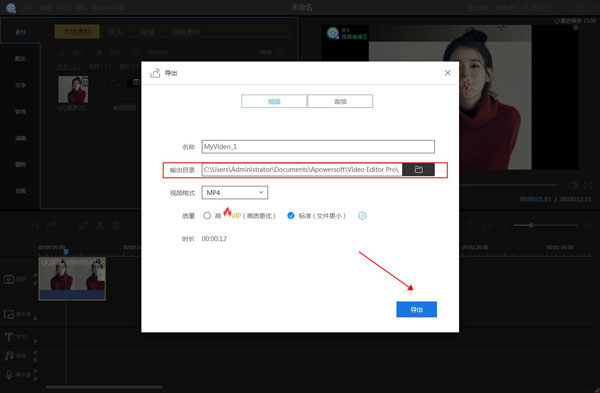Click the blue playhead marker on timeline ruler
This screenshot has width=600, height=393.
(x=66, y=252)
